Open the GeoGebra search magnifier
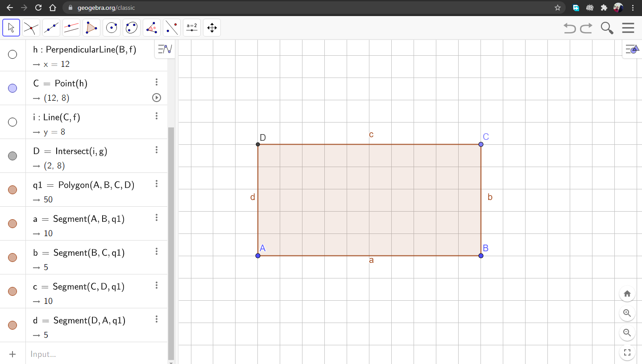Viewport: 642px width, 364px height. click(x=607, y=28)
